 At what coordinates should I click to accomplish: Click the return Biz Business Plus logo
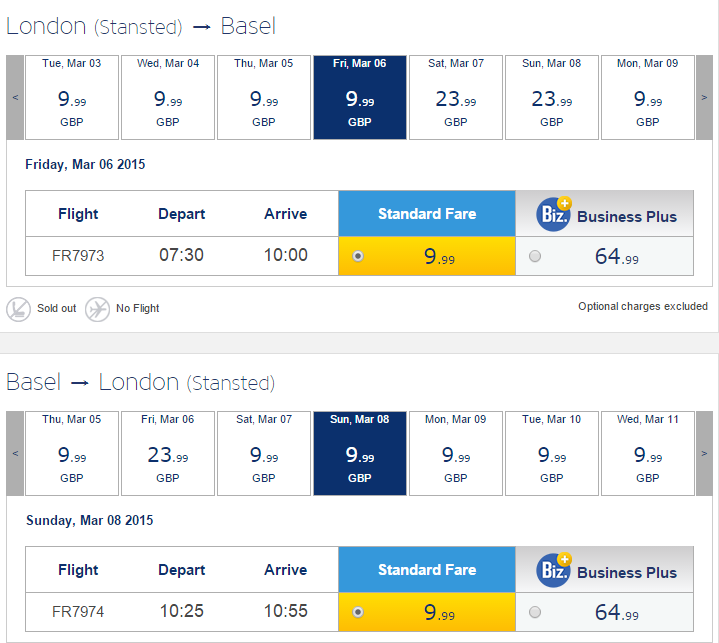tap(554, 570)
